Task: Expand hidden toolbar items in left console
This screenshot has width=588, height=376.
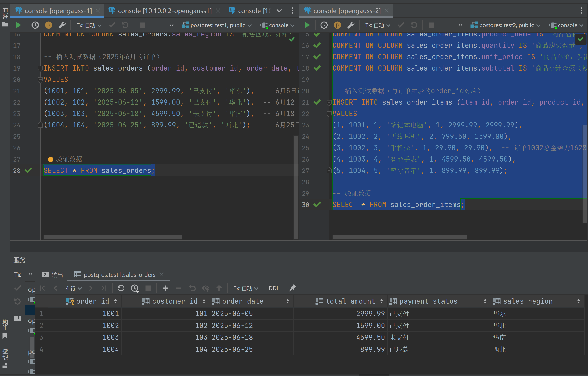Action: click(172, 25)
